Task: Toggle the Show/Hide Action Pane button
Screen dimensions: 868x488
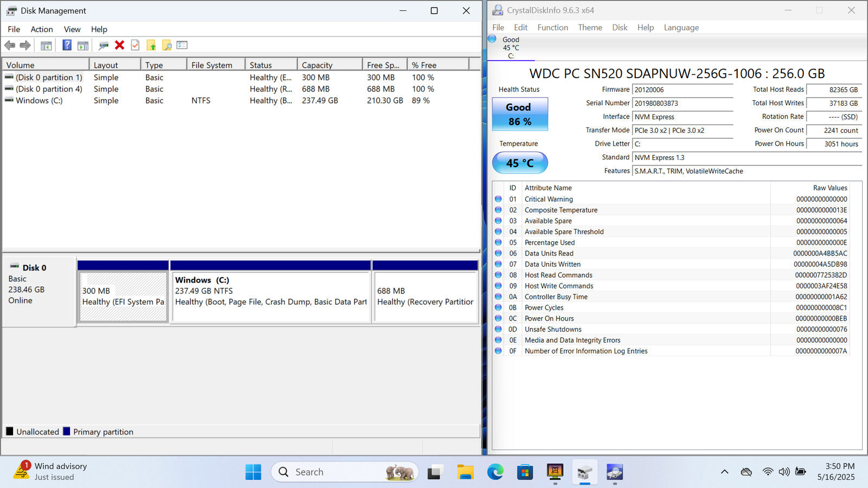Action: [82, 46]
